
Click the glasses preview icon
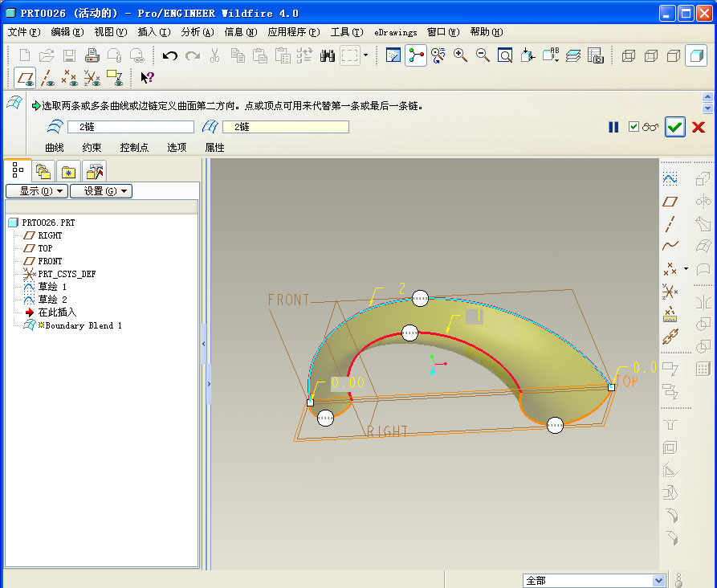coord(650,127)
